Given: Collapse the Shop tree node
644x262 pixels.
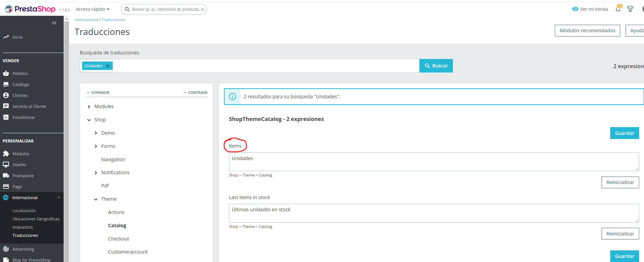Looking at the screenshot, I should pos(89,120).
